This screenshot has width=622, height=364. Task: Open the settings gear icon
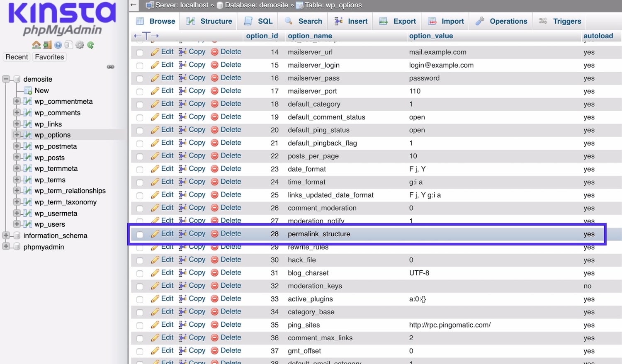[x=80, y=45]
